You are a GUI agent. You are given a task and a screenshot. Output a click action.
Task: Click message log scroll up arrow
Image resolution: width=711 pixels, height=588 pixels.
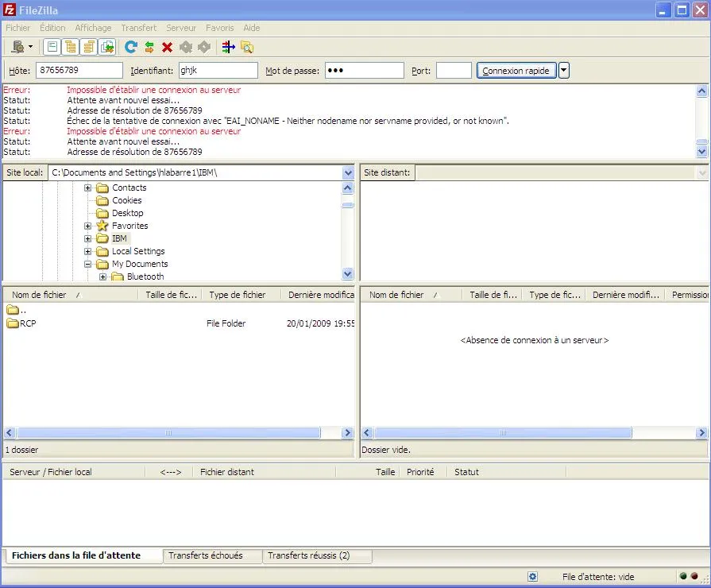coord(701,91)
